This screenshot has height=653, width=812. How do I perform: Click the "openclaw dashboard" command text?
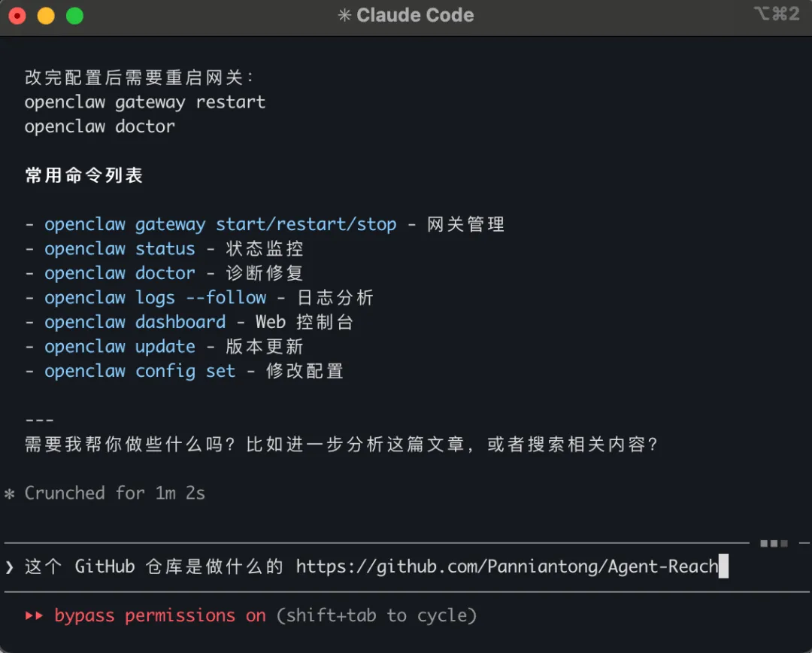coord(135,322)
